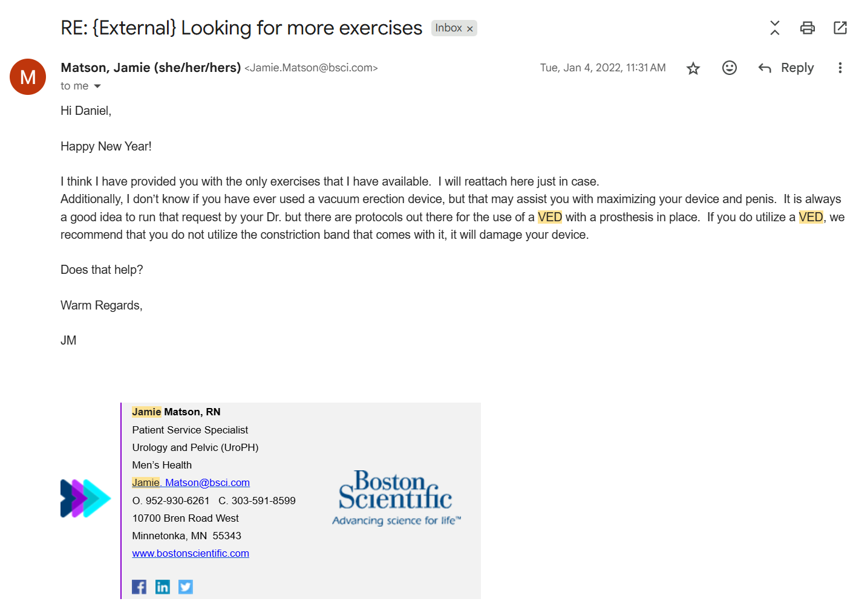Screen dimensions: 856x616
Task: Click the curved reply arrow icon
Action: (765, 68)
